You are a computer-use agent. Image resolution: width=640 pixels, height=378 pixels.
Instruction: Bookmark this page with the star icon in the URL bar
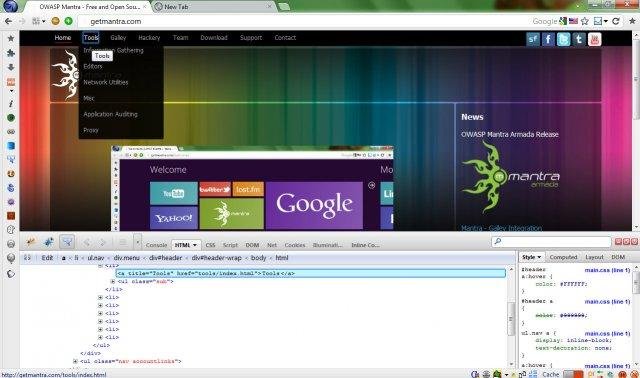click(x=584, y=21)
